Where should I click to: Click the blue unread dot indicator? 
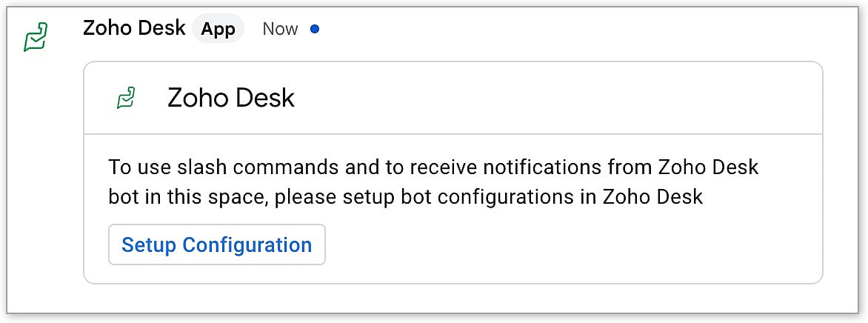[x=314, y=30]
